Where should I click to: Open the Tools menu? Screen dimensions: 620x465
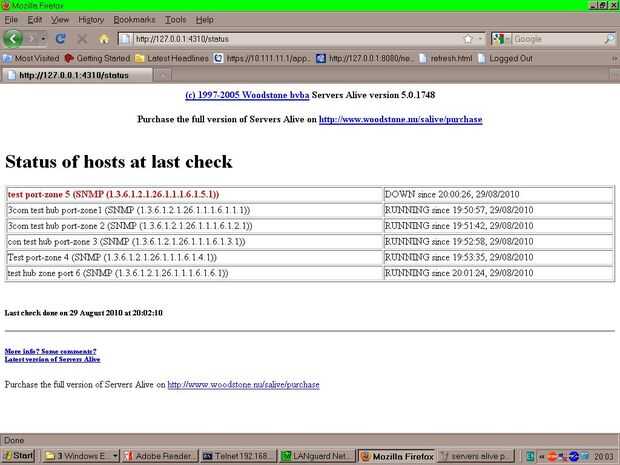point(175,19)
